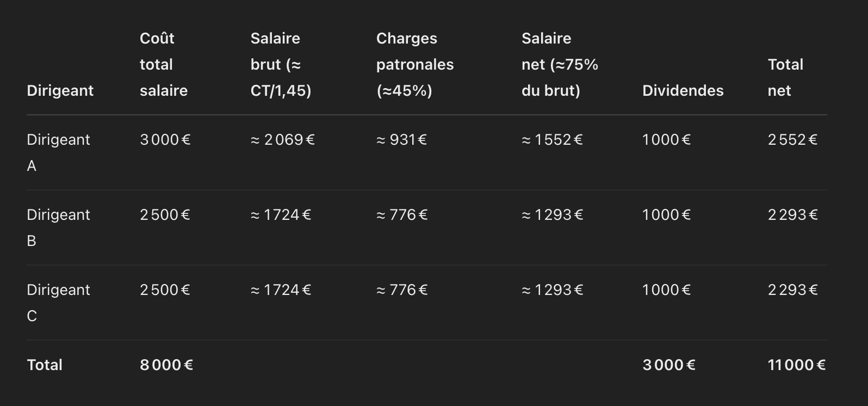This screenshot has width=868, height=406.
Task: Click the 3 000 € cost for Dirigeant A
Action: [165, 140]
